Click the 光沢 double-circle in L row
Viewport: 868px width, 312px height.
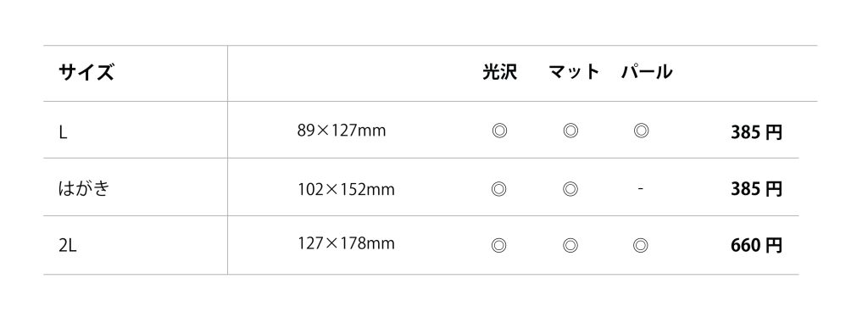pos(499,131)
